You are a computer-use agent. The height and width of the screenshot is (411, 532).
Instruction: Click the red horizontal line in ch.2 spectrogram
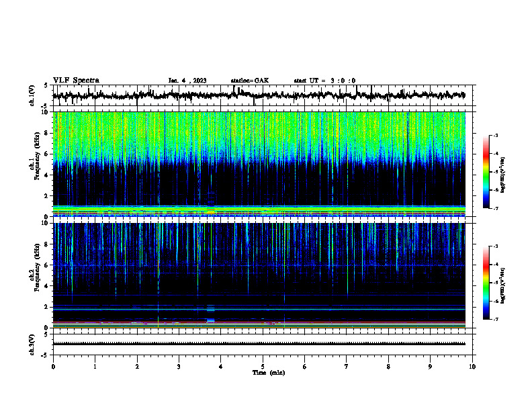(259, 322)
